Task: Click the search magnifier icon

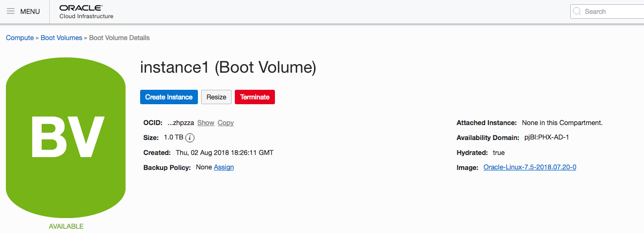Action: pos(577,11)
